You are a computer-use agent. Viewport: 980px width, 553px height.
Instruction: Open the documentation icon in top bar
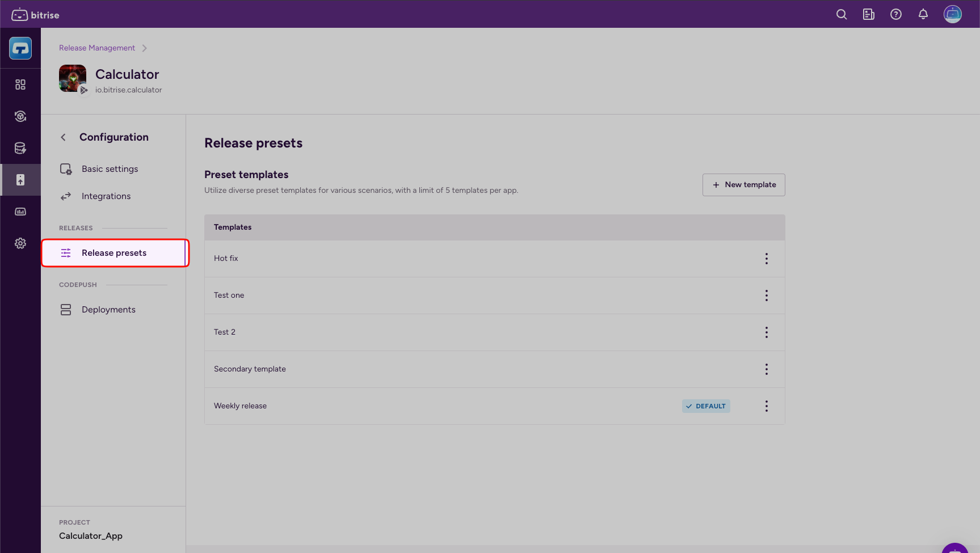(x=869, y=15)
